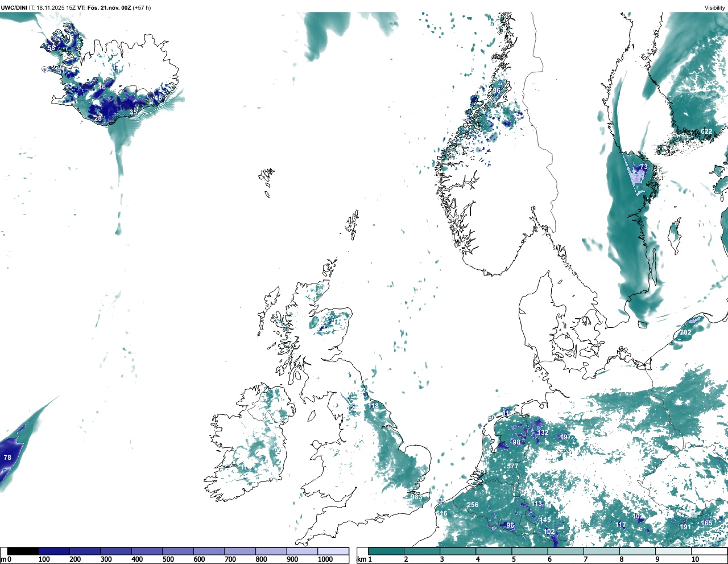
Task: Click the '500' tick label on the meter scale
Action: pyautogui.click(x=168, y=559)
